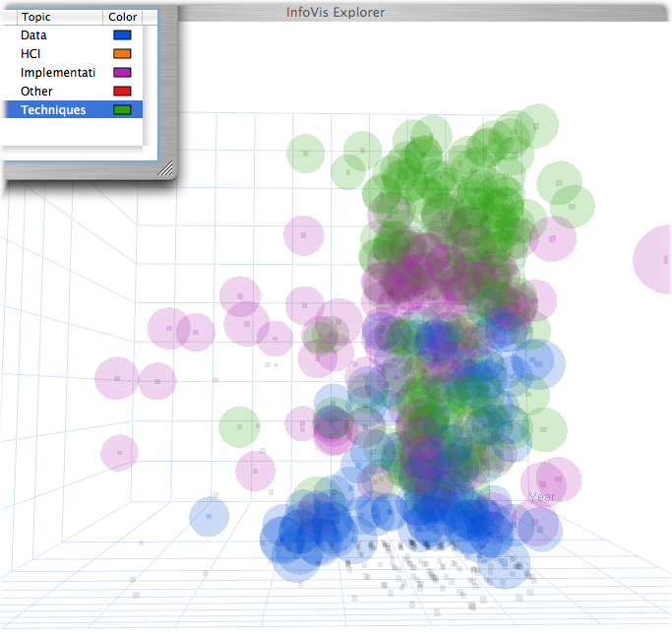672x638 pixels.
Task: Sort by the Color column header
Action: pos(123,17)
